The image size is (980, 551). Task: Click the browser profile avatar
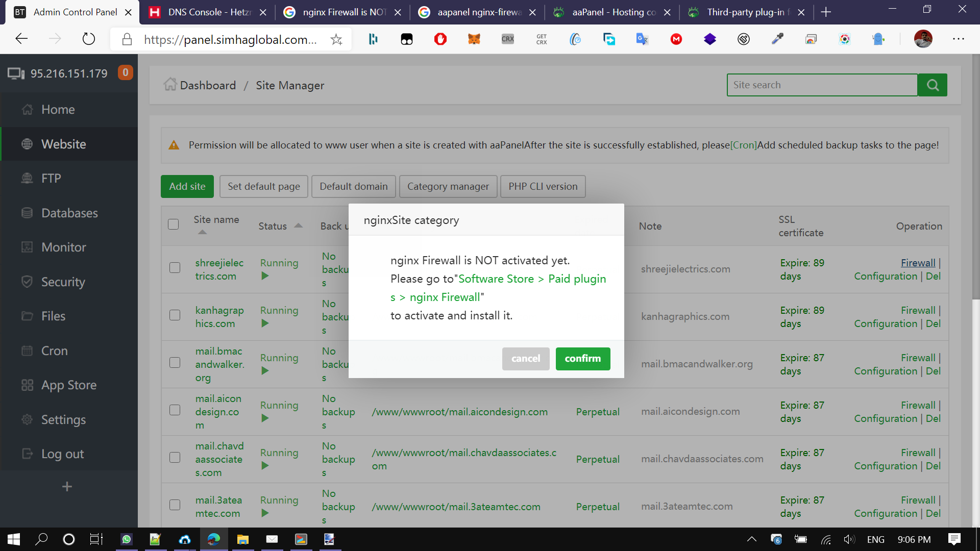923,39
